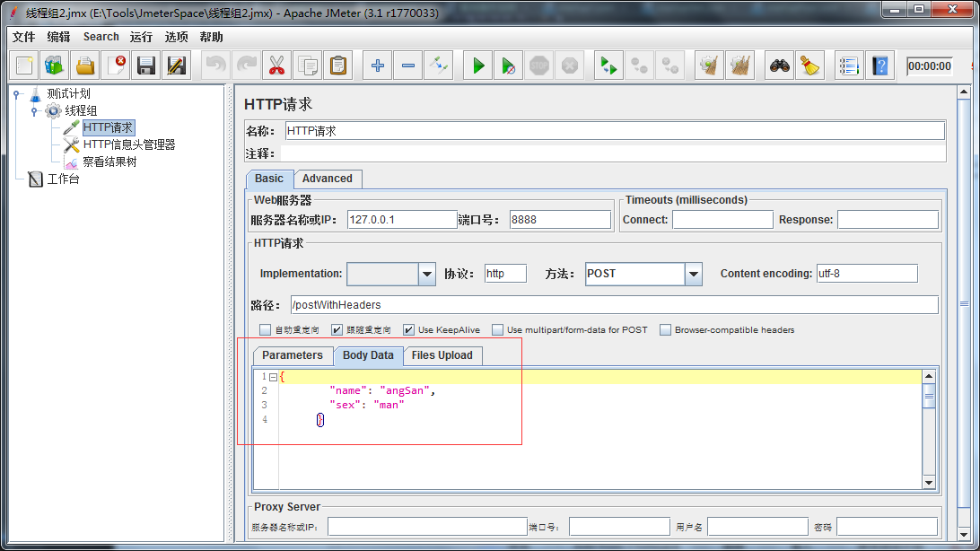This screenshot has width=980, height=551.
Task: Click the Response timeout field
Action: click(x=888, y=220)
